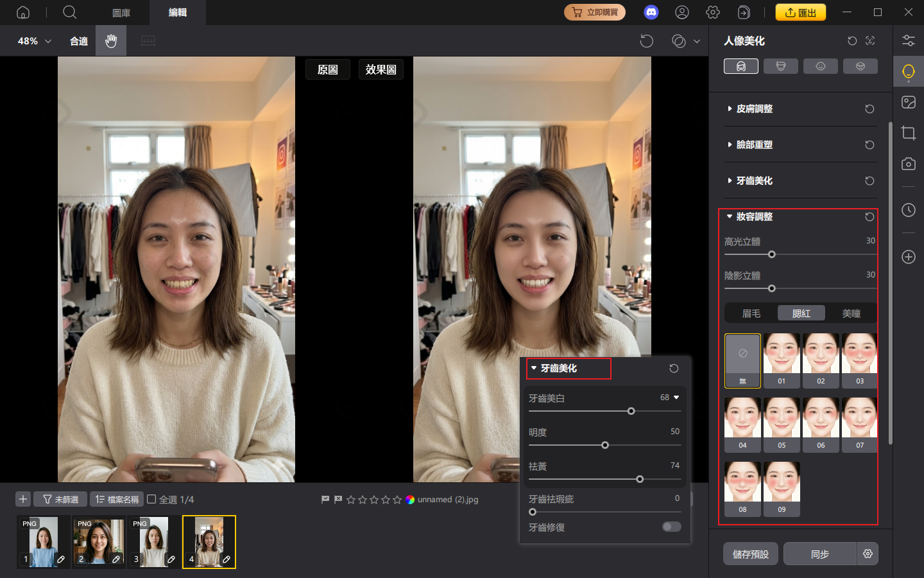Select the elderly face beautify icon
Viewport: 924px width, 578px height.
pos(860,66)
